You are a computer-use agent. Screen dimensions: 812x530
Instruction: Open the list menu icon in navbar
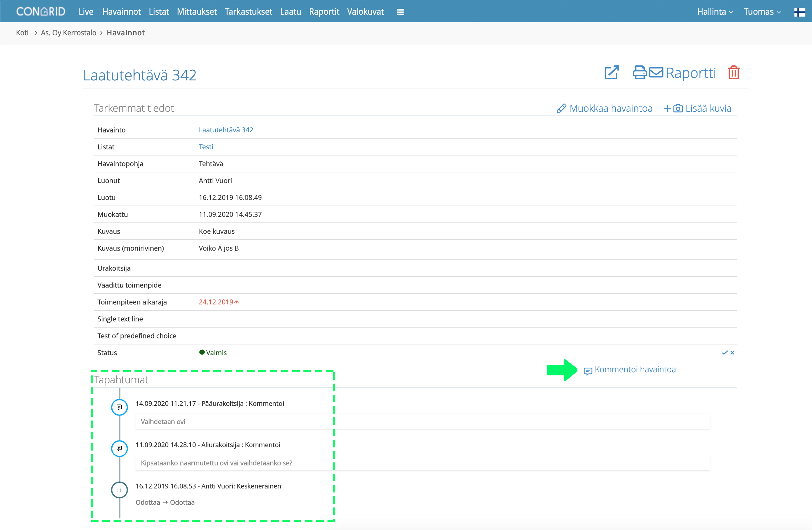pyautogui.click(x=400, y=12)
